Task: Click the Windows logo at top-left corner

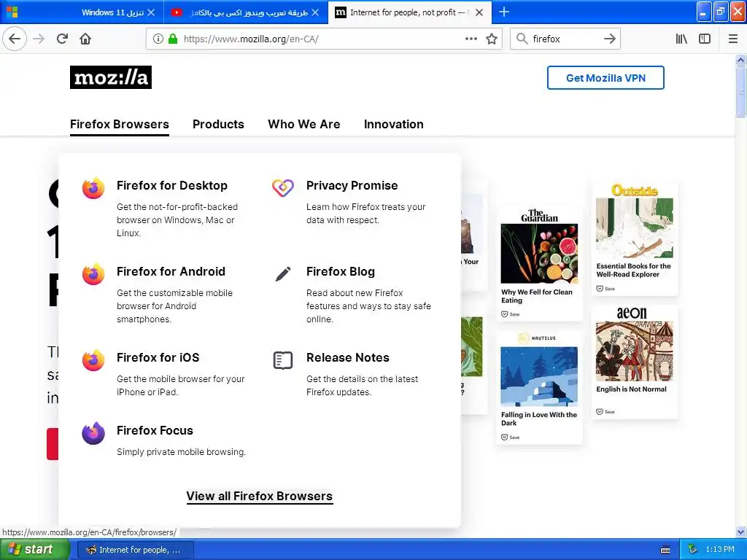Action: 12,12
